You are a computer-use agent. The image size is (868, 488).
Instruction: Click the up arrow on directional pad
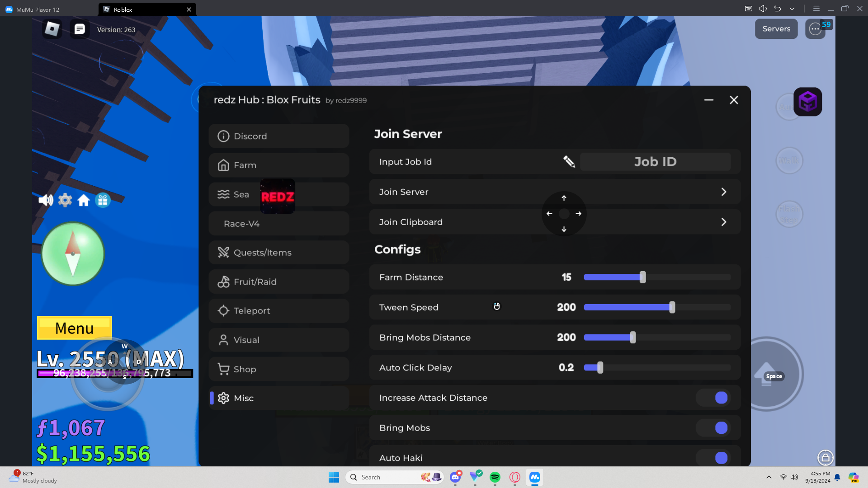coord(564,198)
